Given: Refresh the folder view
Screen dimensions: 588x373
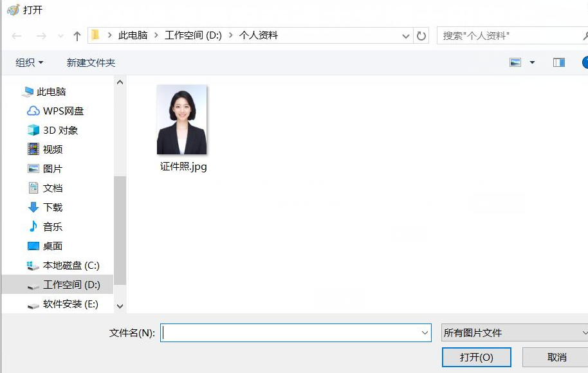Looking at the screenshot, I should point(422,35).
